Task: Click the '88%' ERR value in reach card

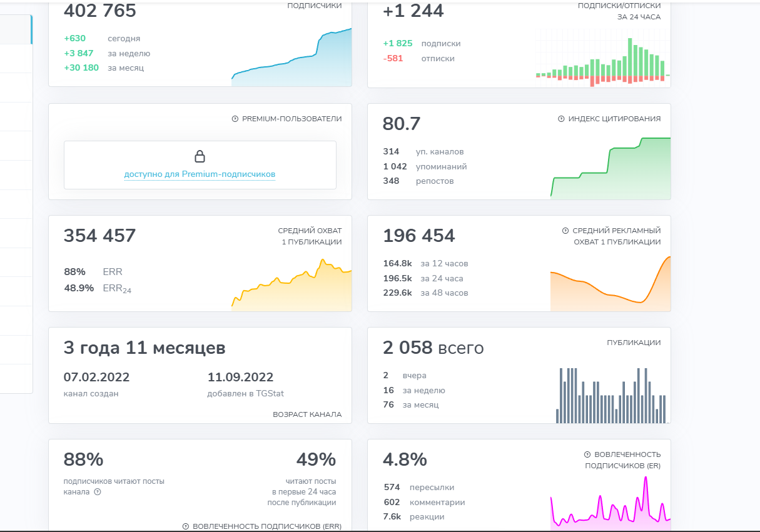Action: click(x=74, y=272)
